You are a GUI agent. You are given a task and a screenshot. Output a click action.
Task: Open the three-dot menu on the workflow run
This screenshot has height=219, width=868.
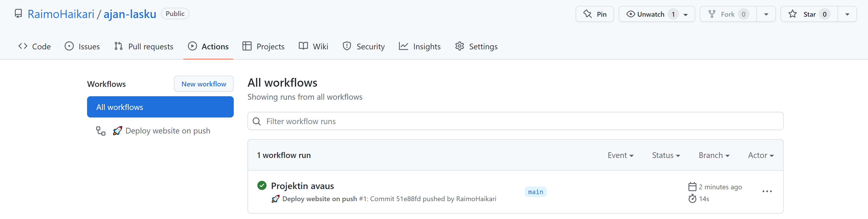[767, 191]
